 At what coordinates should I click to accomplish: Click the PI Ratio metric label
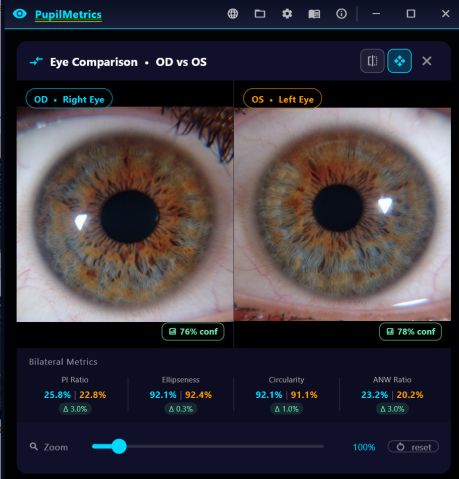click(75, 380)
